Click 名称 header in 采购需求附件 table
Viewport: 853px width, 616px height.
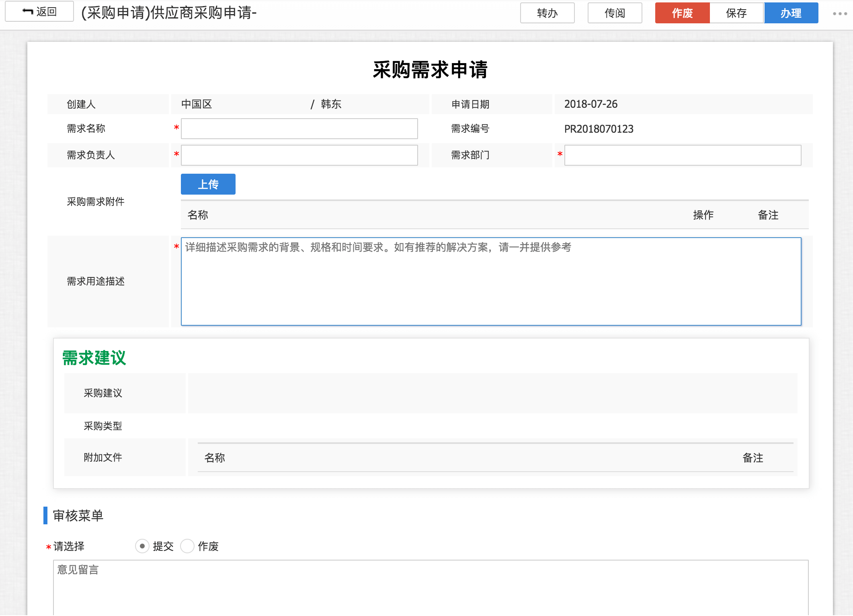coord(197,215)
